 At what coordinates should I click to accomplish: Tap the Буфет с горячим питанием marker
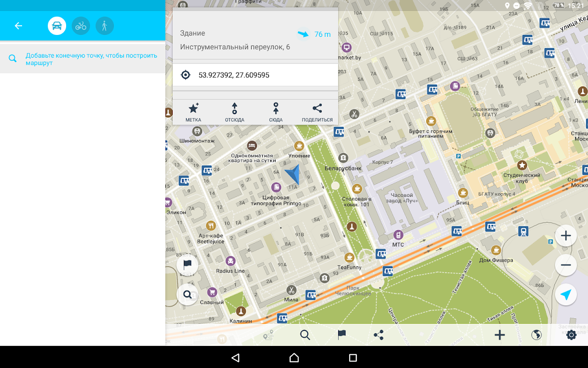click(431, 121)
